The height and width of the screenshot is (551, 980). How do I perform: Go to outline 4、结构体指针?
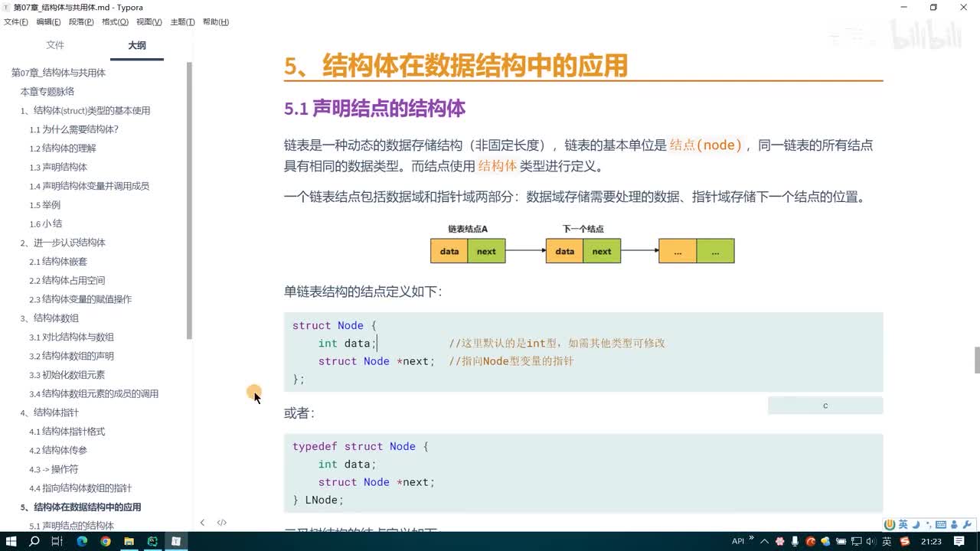tap(49, 412)
